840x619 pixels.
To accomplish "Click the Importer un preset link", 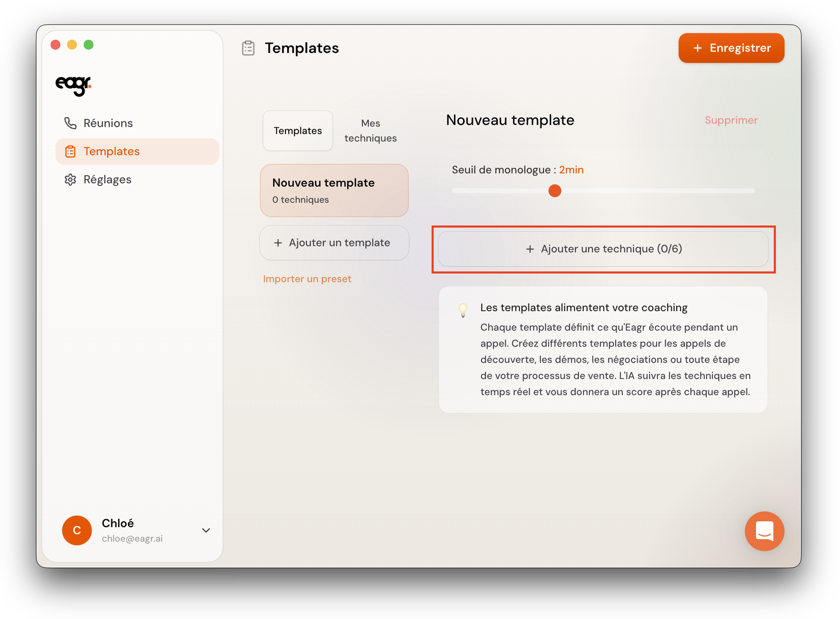I will (307, 279).
